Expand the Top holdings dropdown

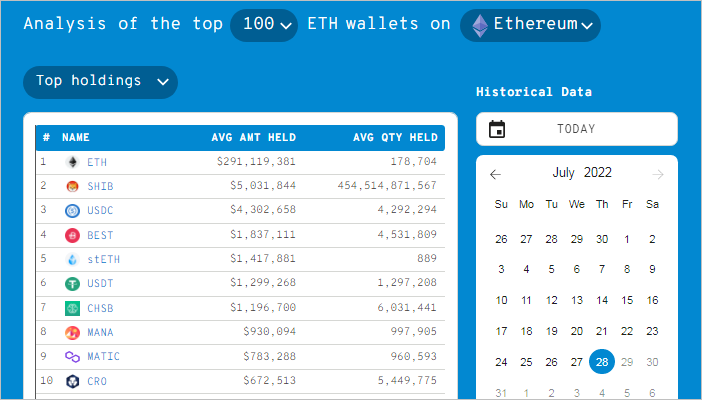tap(100, 82)
